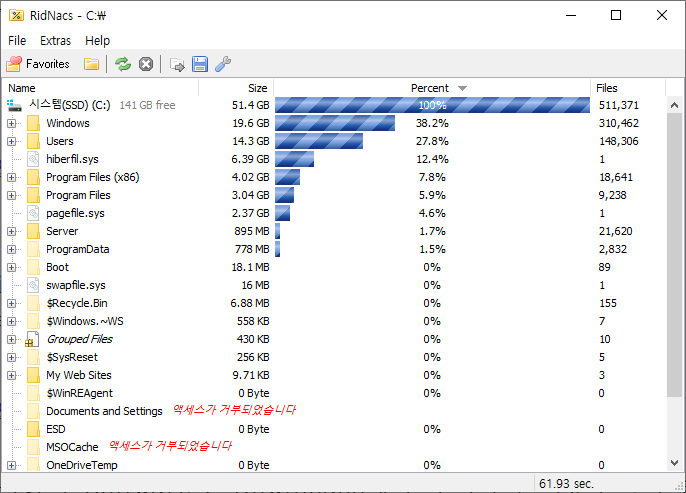The image size is (686, 493).
Task: Click the 511,371 files count
Action: coord(619,105)
